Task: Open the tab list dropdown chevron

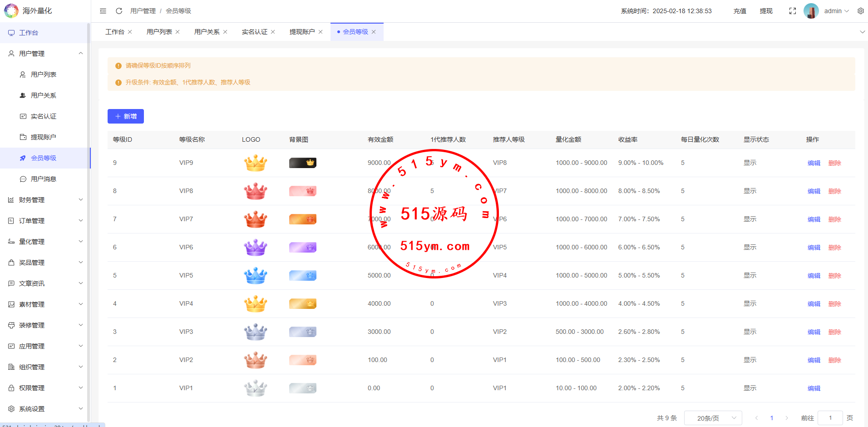Action: pos(862,32)
